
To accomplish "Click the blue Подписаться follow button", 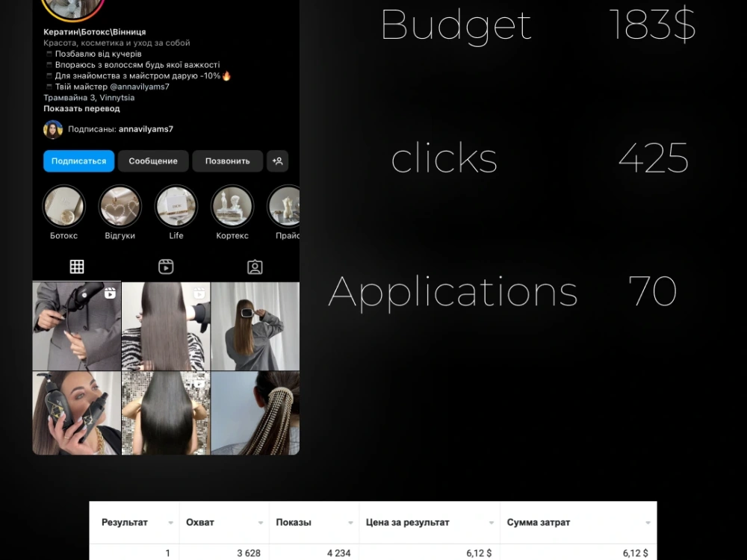I will click(x=78, y=161).
